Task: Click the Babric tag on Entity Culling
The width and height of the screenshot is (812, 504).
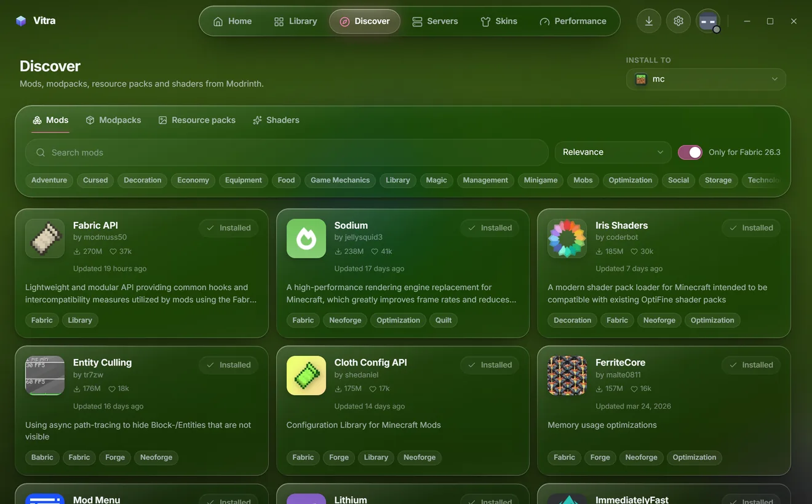Action: pyautogui.click(x=42, y=457)
